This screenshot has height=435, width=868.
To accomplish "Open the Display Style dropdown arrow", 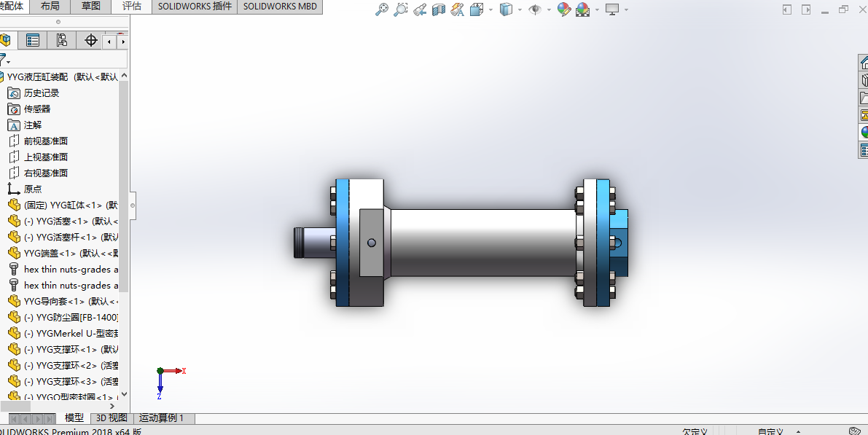I will coord(519,9).
